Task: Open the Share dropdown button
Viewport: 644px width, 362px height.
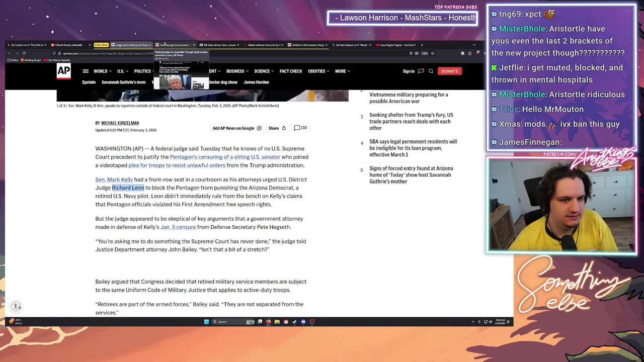Action: tap(277, 128)
